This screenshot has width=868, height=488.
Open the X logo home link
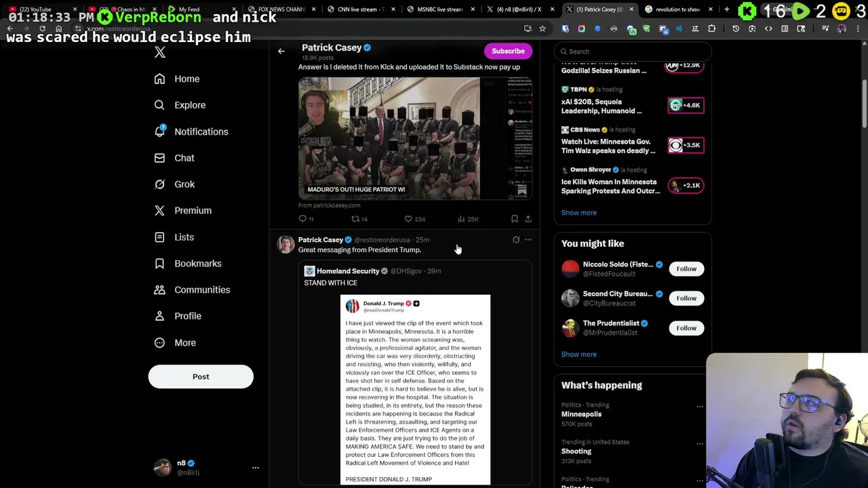[160, 52]
